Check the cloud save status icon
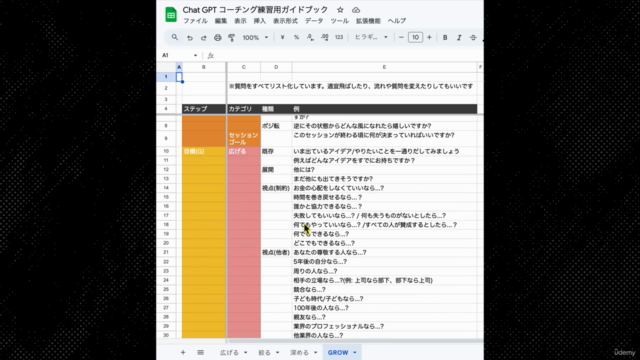 pos(356,10)
